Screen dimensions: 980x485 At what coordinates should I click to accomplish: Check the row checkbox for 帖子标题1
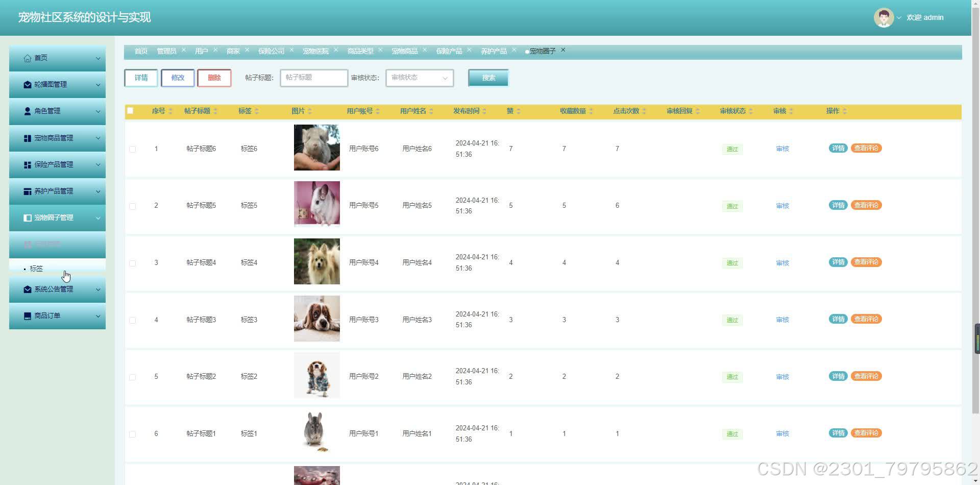tap(133, 434)
